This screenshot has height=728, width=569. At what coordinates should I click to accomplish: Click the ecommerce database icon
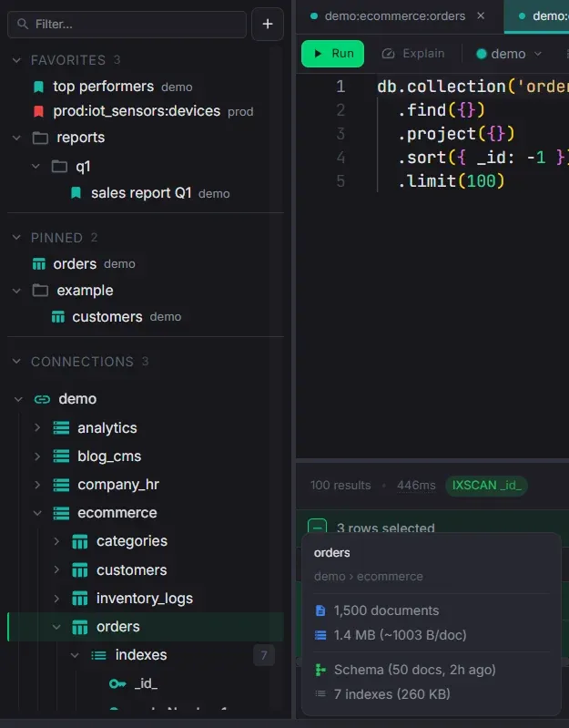61,513
